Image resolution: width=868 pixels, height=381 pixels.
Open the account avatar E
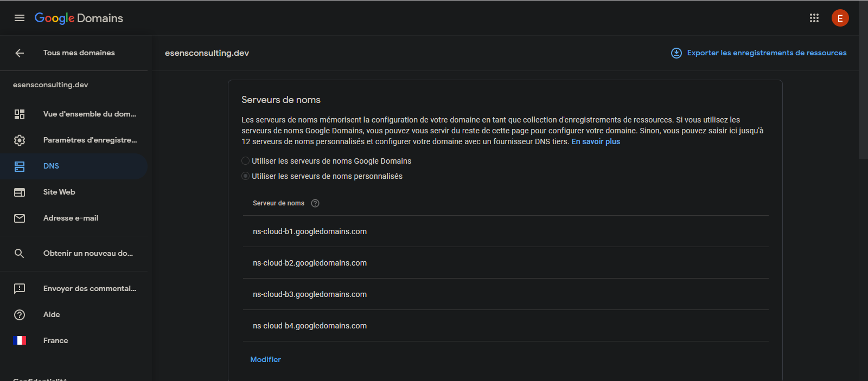(840, 18)
